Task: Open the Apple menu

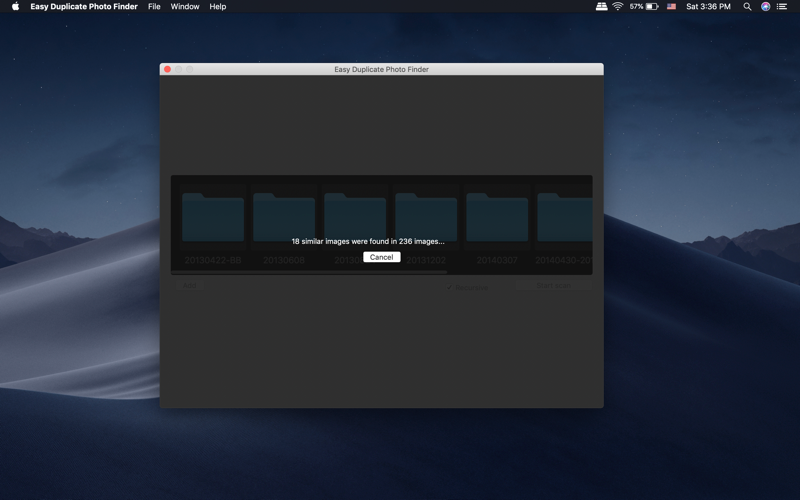Action: (15, 7)
